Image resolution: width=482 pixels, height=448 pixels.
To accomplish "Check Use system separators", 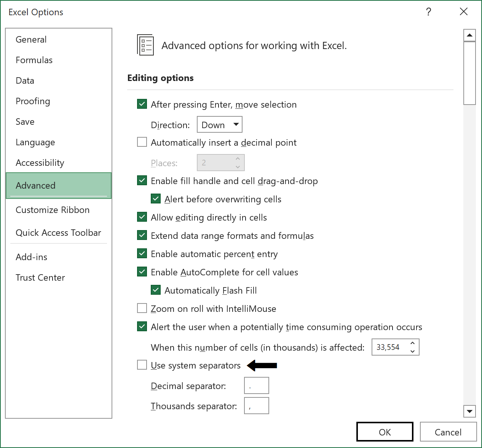I will pyautogui.click(x=142, y=365).
